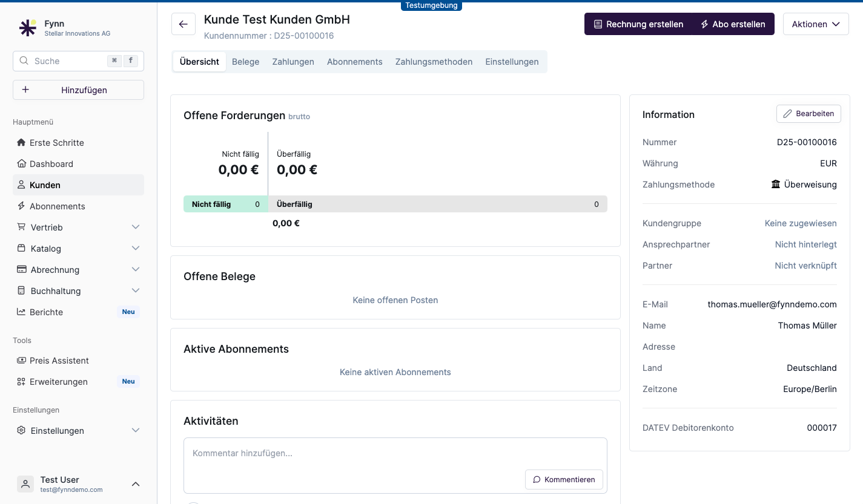Click the calculator icon beside Buchhaltung

coord(22,291)
